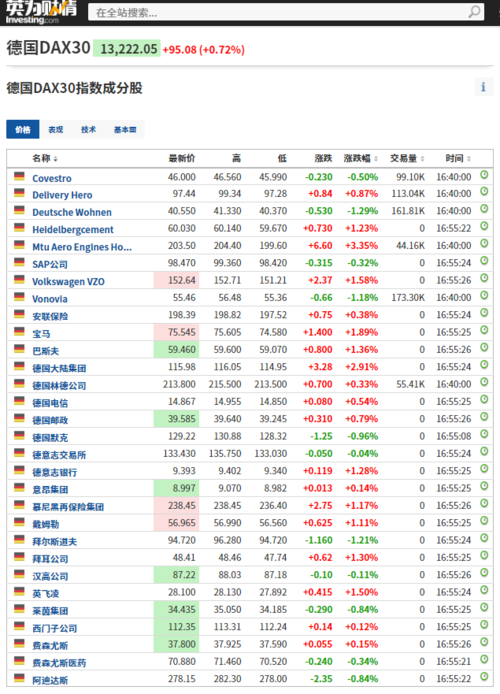Open the 德意志交易所 stock link
This screenshot has height=694, width=500.
point(59,455)
